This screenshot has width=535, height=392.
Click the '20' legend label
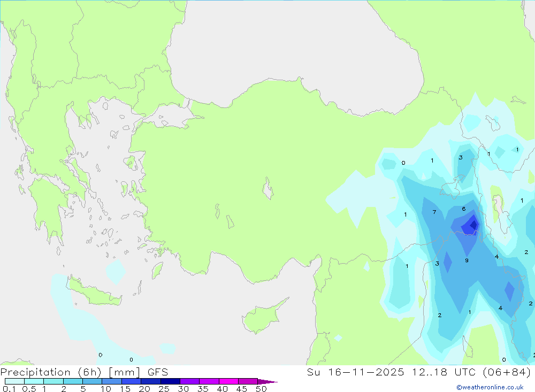(x=144, y=389)
